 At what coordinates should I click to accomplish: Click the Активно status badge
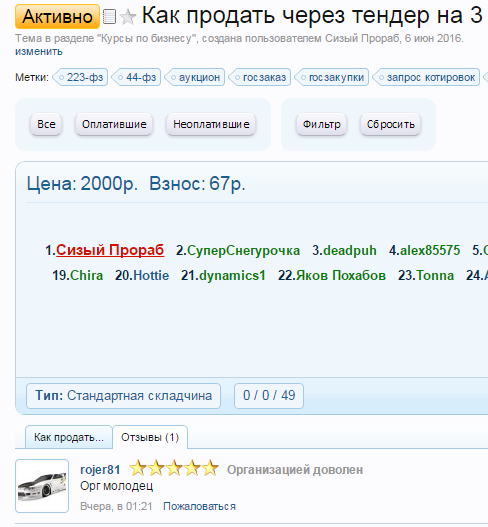pos(57,16)
